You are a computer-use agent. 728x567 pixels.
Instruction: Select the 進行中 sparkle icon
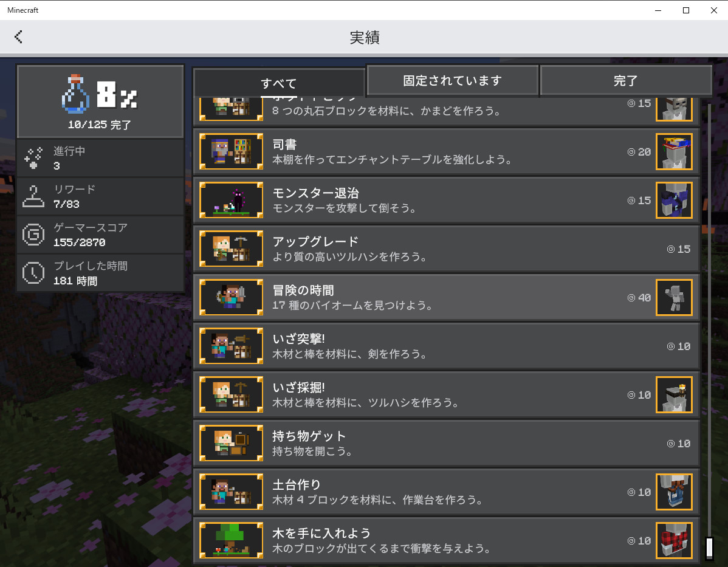pyautogui.click(x=33, y=158)
